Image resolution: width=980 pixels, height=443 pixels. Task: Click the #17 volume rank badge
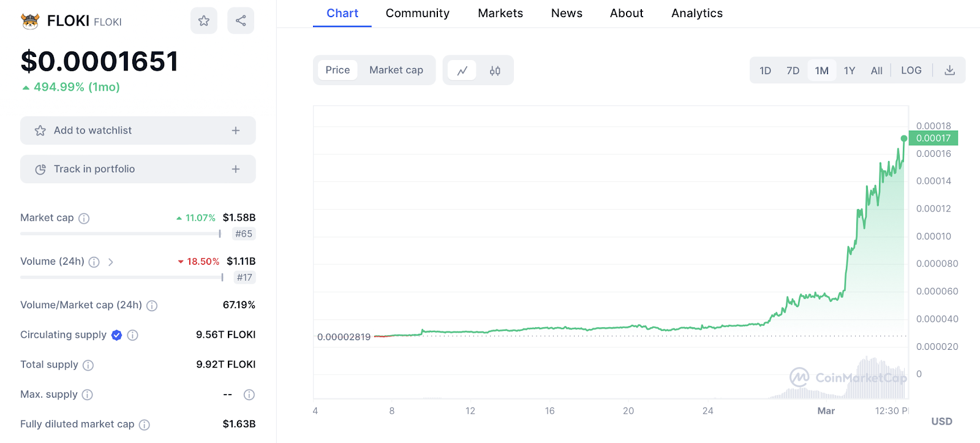tap(244, 278)
